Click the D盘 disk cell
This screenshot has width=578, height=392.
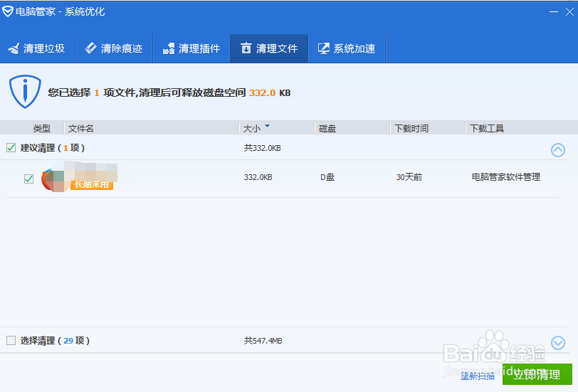tap(327, 177)
